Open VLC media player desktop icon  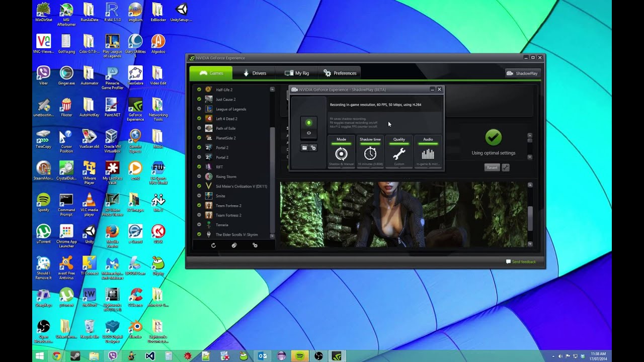click(x=89, y=204)
